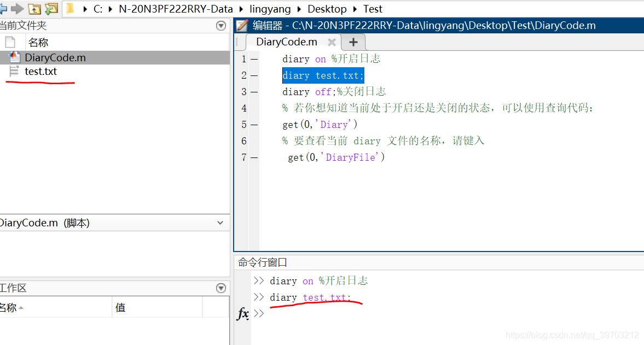Open a new editor tab with plus button
Viewport: 644px width, 345px height.
[x=353, y=42]
